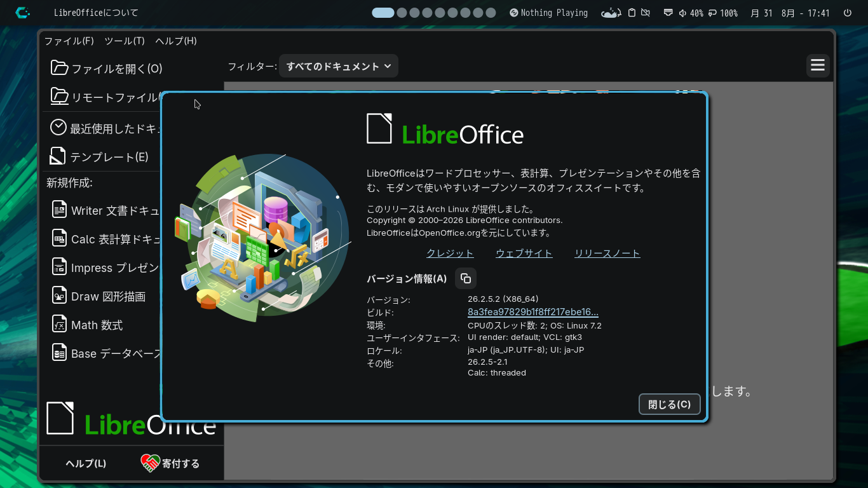Click the network ethernet icon in tray
Viewport: 868px width, 488px height.
tap(668, 13)
